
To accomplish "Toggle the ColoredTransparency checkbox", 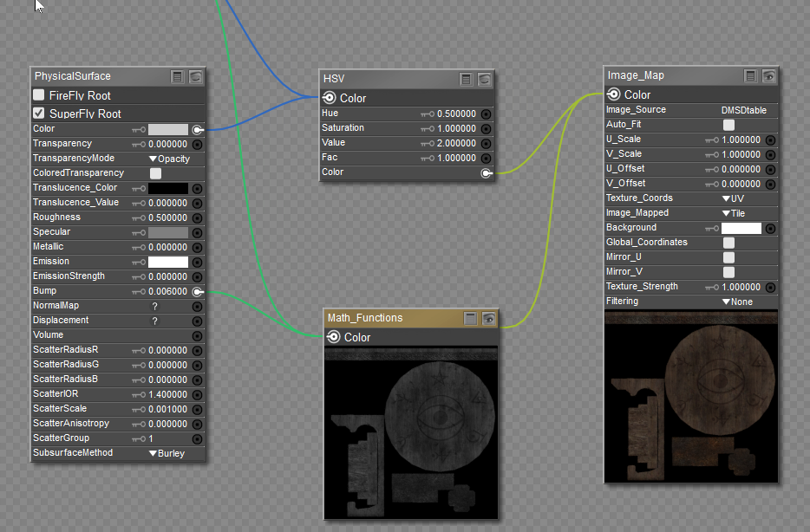I will click(x=155, y=173).
